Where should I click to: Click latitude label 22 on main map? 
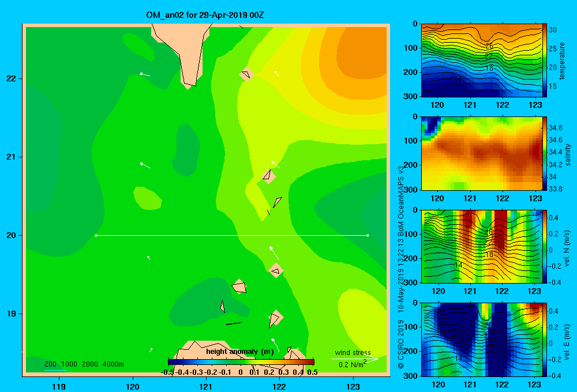pos(11,79)
